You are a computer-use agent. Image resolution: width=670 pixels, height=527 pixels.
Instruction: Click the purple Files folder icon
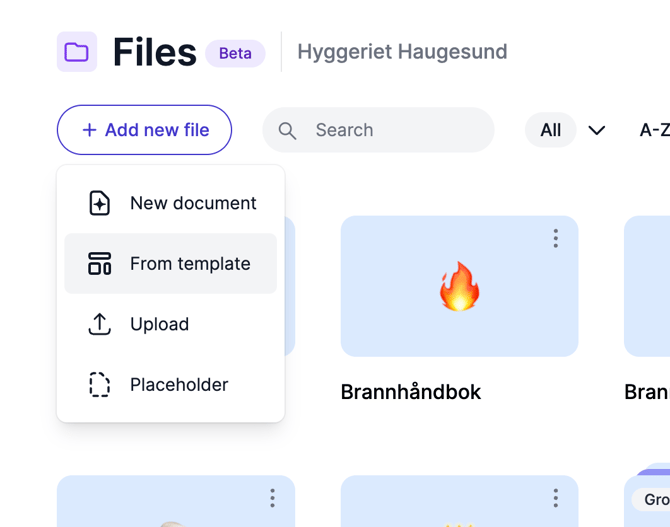[x=77, y=52]
